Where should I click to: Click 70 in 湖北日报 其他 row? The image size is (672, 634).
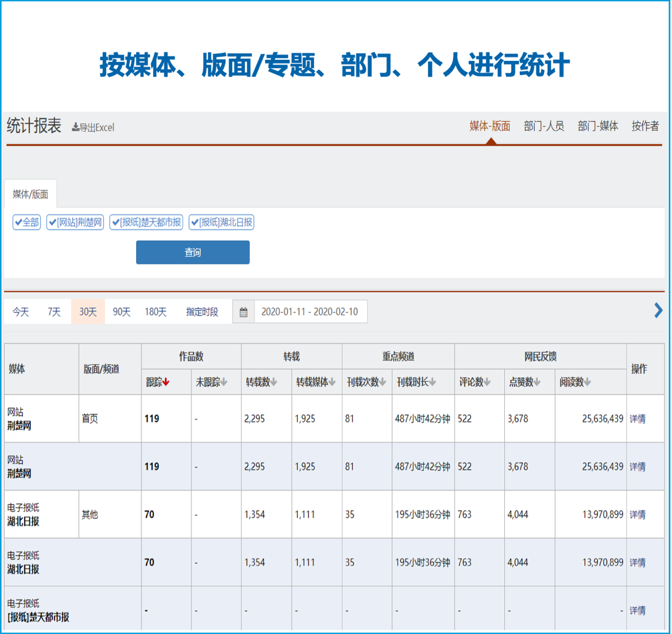(149, 515)
